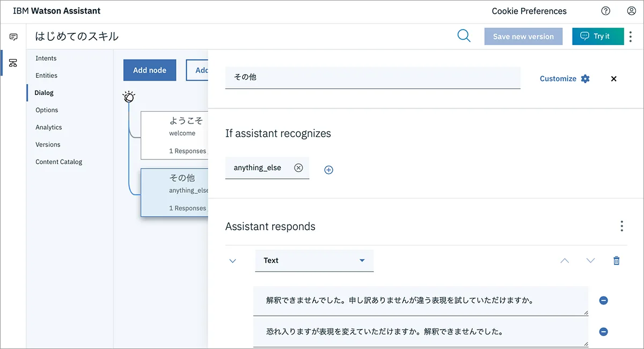Open the Content Catalog section

tap(59, 161)
